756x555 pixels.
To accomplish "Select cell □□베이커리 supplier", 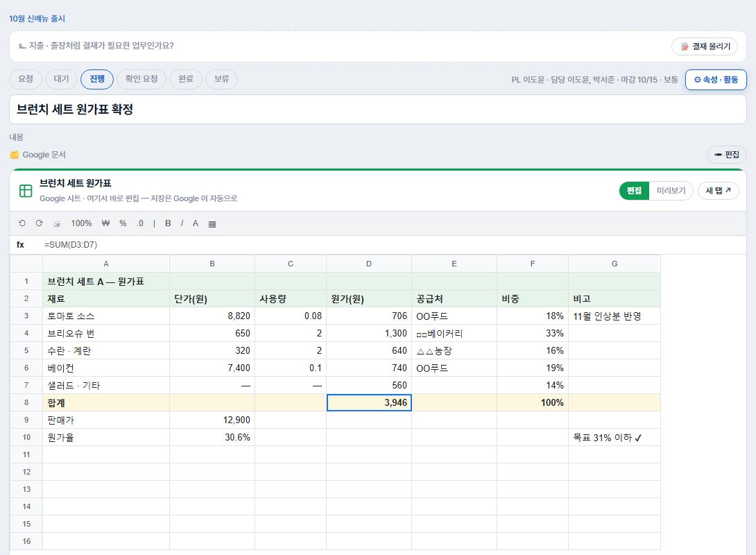I will [x=454, y=333].
